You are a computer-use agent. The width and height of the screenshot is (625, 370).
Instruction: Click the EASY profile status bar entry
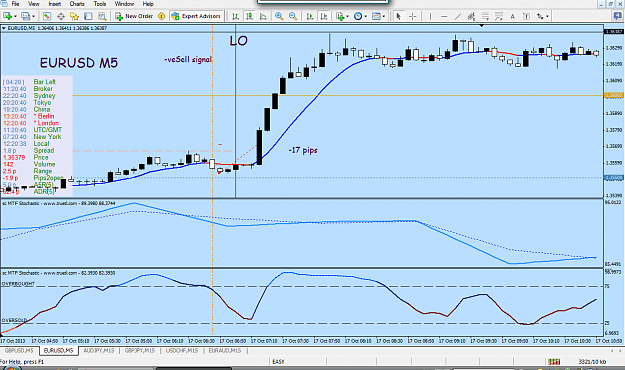point(278,362)
